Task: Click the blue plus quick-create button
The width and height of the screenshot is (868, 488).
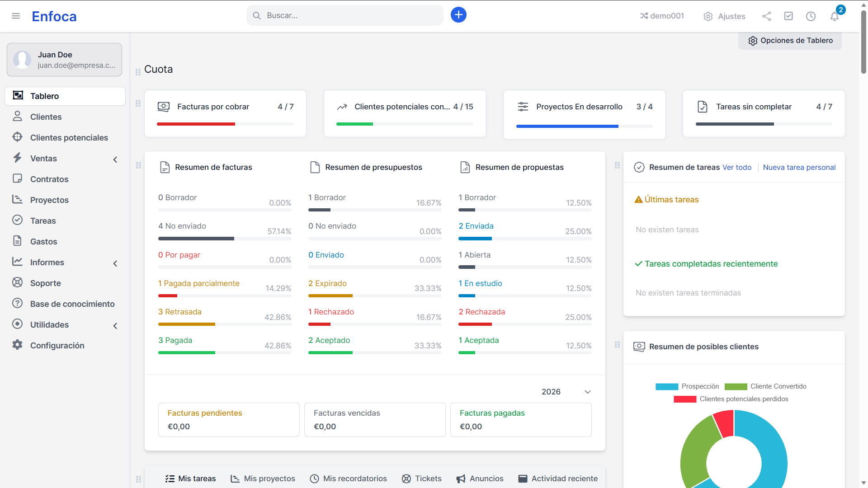Action: point(458,15)
